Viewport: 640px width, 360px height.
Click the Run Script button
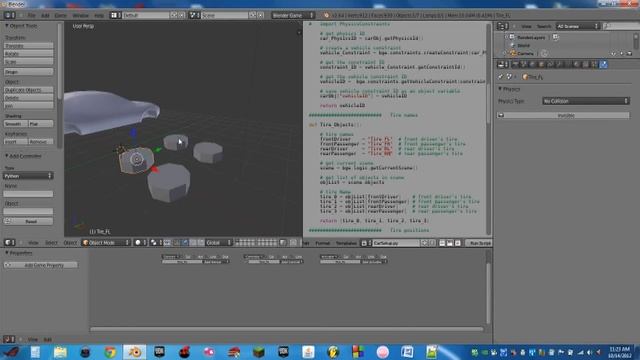click(479, 243)
